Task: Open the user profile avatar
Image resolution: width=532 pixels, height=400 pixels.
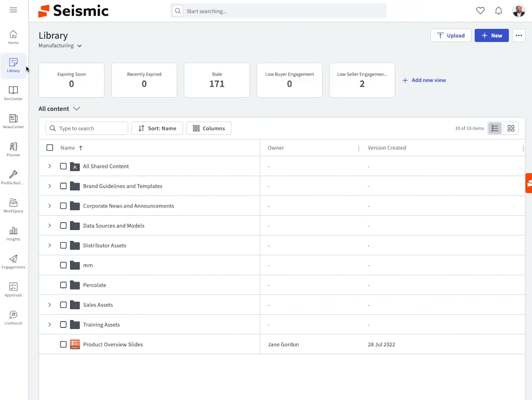Action: [519, 10]
